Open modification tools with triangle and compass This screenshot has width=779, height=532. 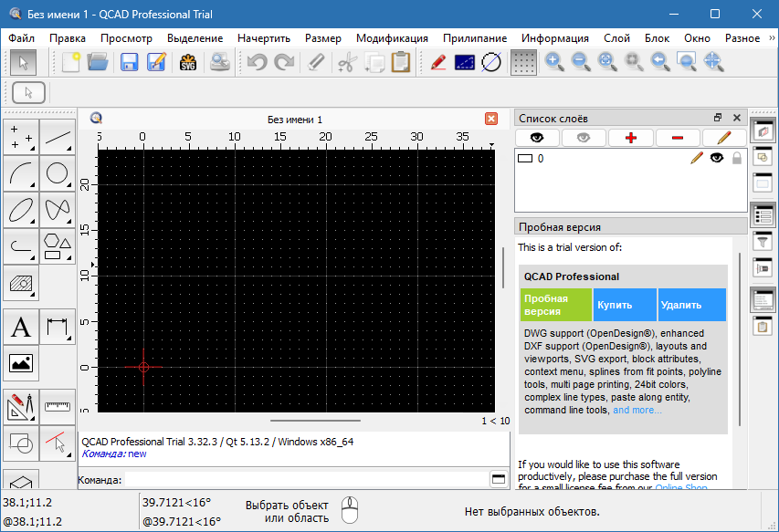pyautogui.click(x=21, y=407)
